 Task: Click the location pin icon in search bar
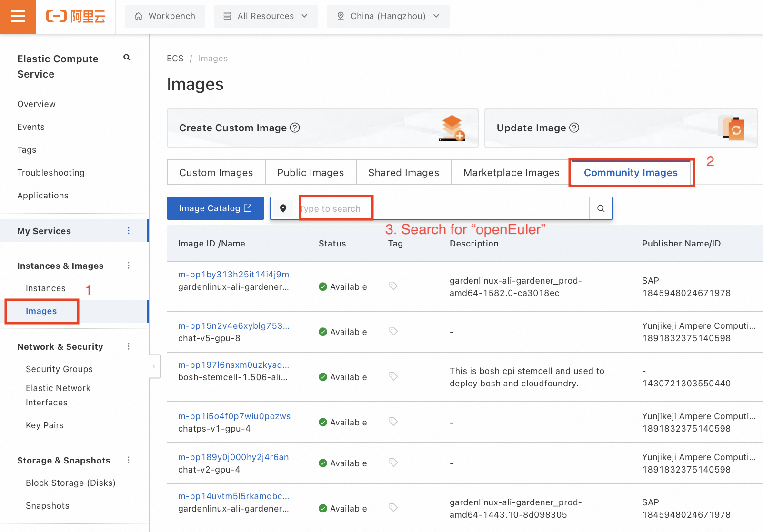coord(283,208)
